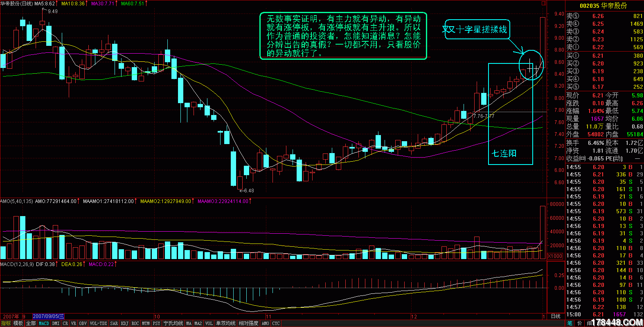Screen dimensions: 644x327
Task: Select the CYC indicator tab
Action: 276,324
